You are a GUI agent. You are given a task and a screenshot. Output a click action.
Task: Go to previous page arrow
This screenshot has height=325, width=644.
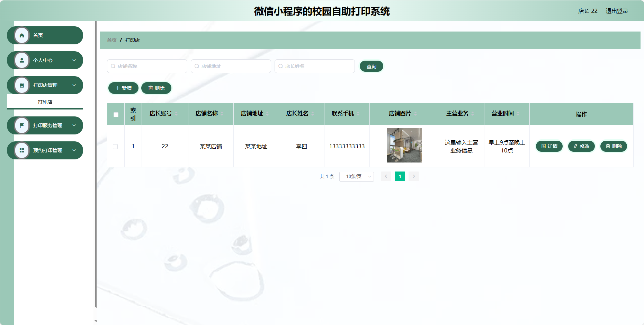pos(386,176)
